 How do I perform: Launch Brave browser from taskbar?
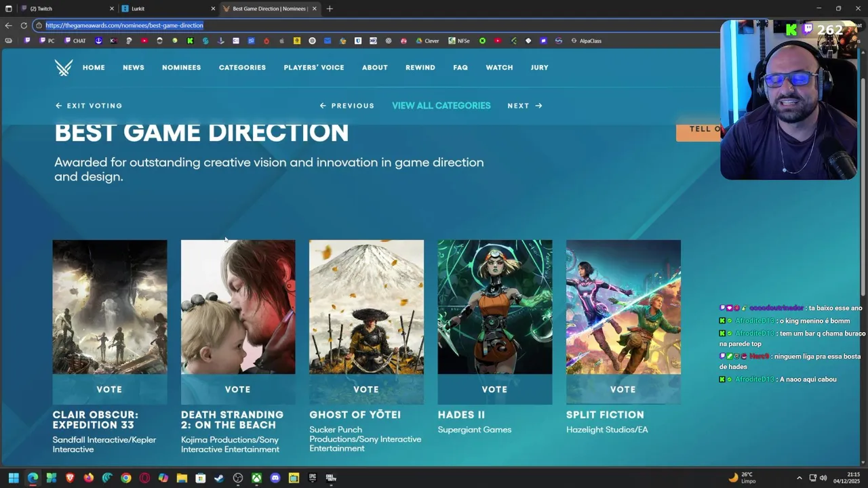(x=70, y=478)
